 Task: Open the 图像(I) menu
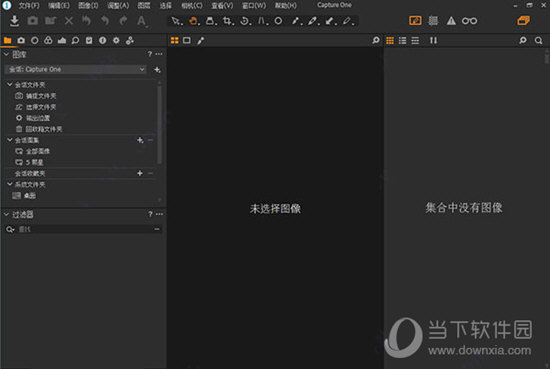click(88, 6)
